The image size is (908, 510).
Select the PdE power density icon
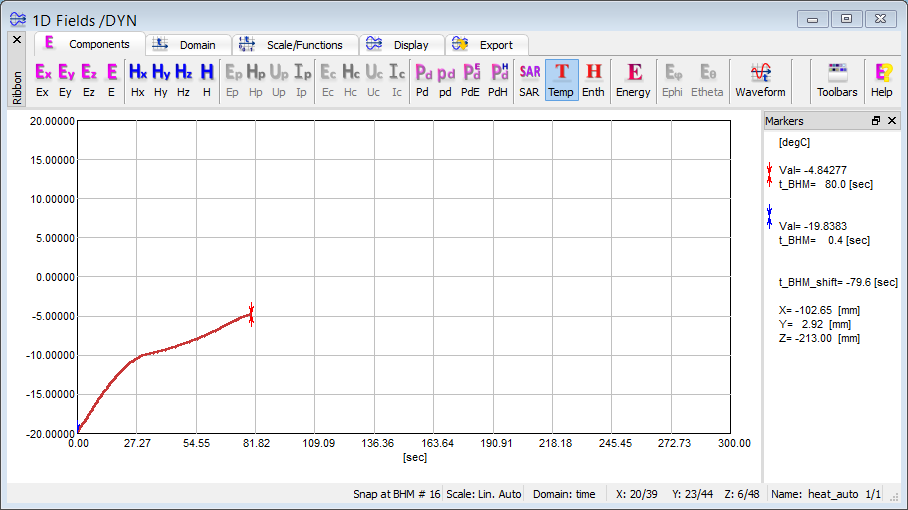click(x=470, y=79)
